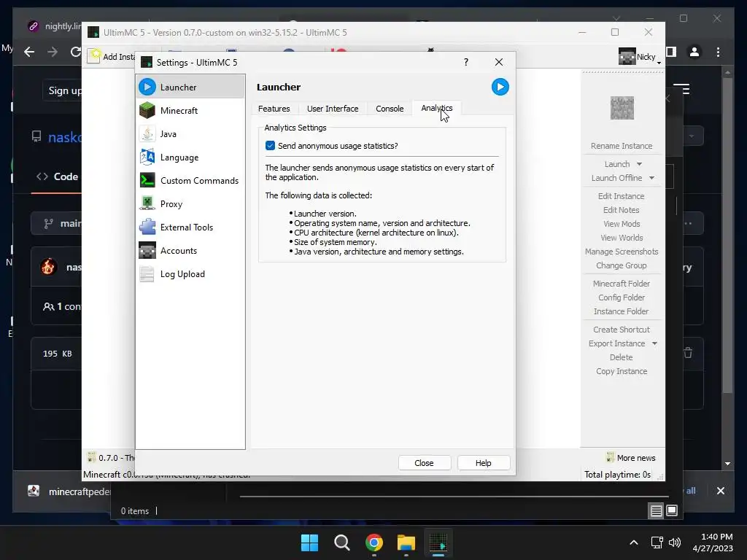Click Delete in UltimMC sidebar

(622, 357)
